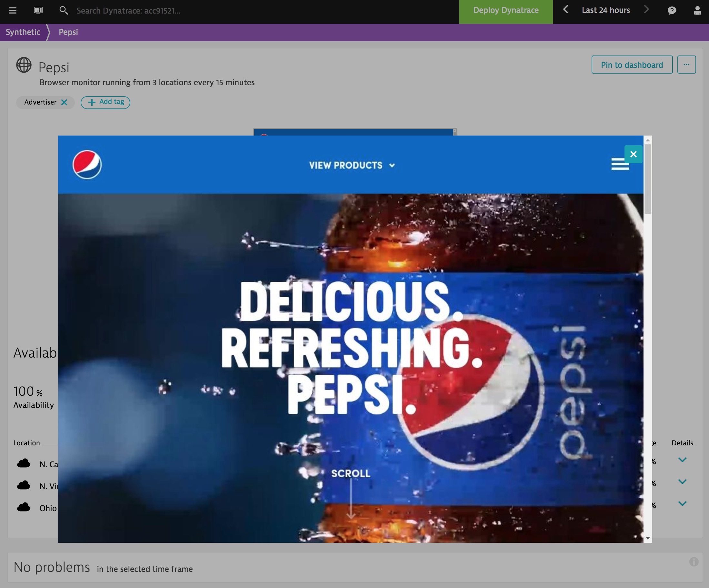Focus the Search Dynatrace input field
The height and width of the screenshot is (588, 709).
click(128, 11)
